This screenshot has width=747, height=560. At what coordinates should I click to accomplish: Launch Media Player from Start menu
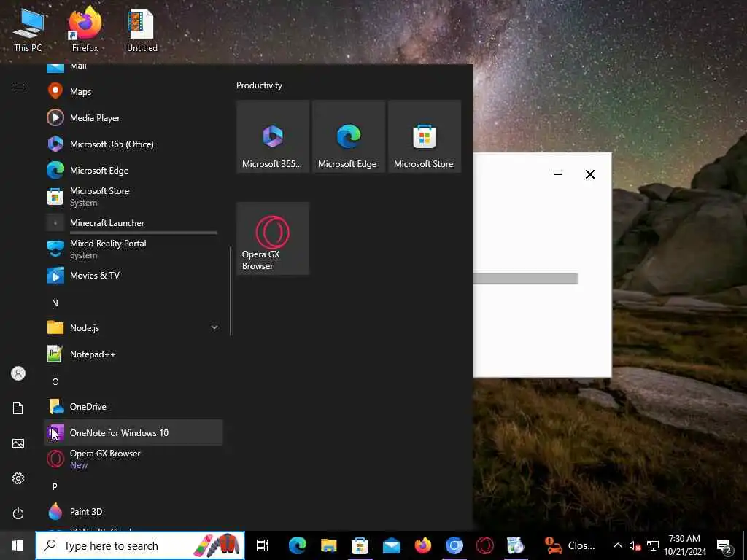[x=133, y=117]
